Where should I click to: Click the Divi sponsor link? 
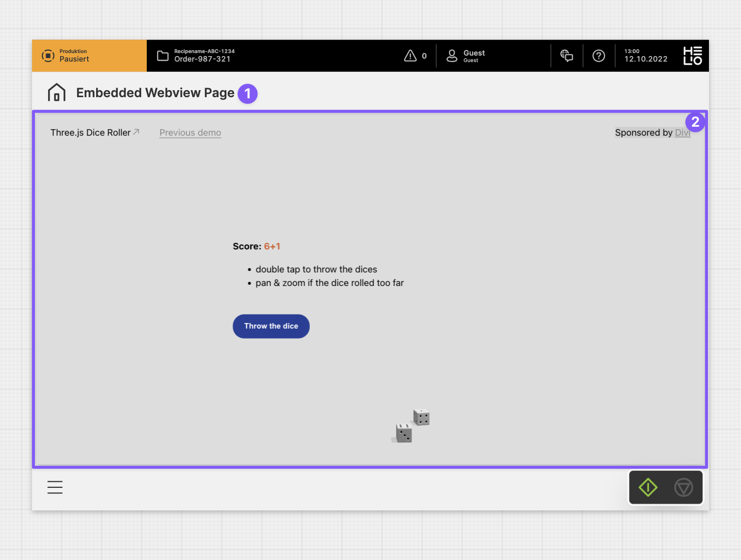click(x=682, y=133)
